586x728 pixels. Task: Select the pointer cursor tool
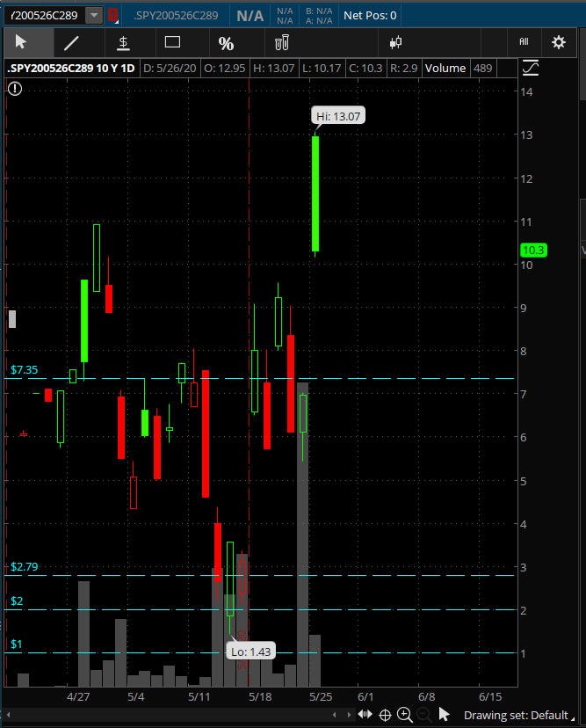click(21, 42)
